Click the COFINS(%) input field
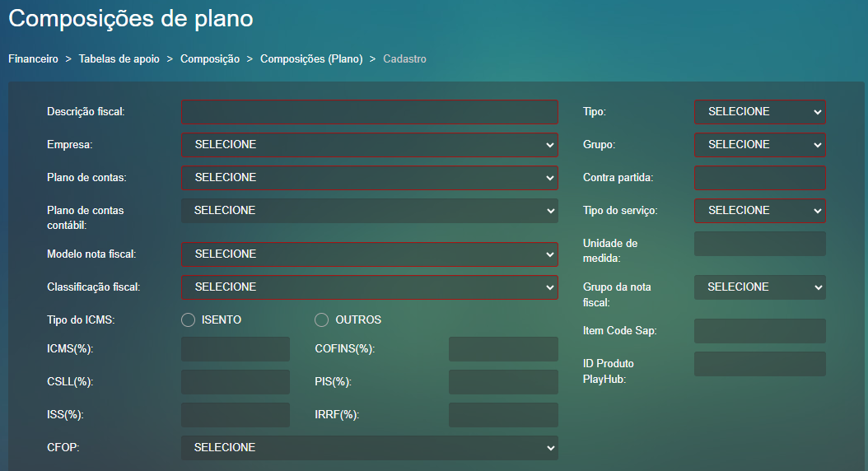 coord(503,349)
